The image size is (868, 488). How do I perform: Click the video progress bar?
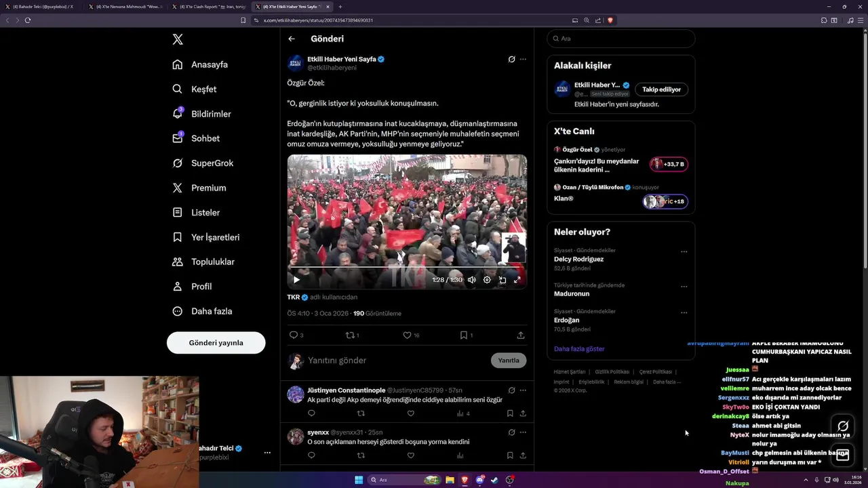pos(407,268)
